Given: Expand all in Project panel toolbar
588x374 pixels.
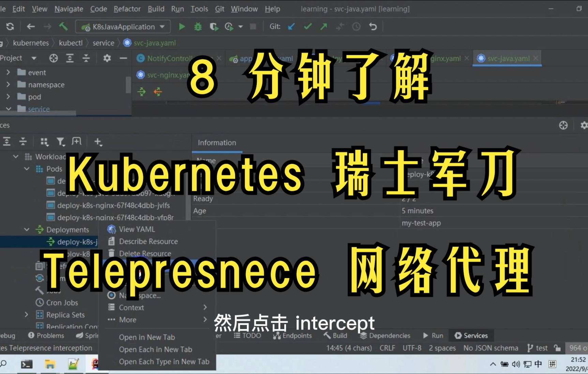Looking at the screenshot, I should click(70, 58).
